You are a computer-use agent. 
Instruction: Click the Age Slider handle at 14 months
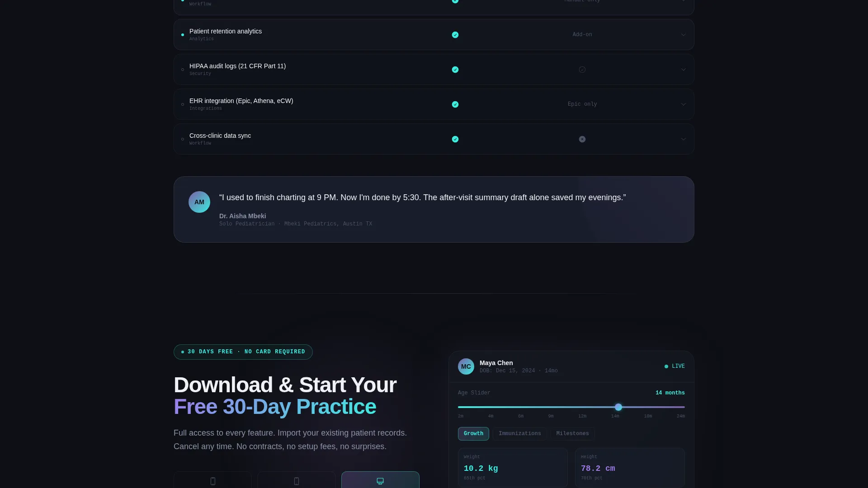pyautogui.click(x=618, y=407)
